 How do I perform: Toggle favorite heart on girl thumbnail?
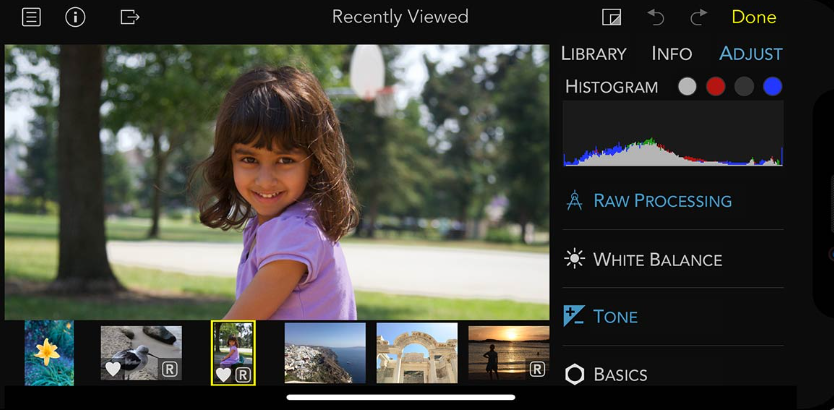(x=223, y=375)
